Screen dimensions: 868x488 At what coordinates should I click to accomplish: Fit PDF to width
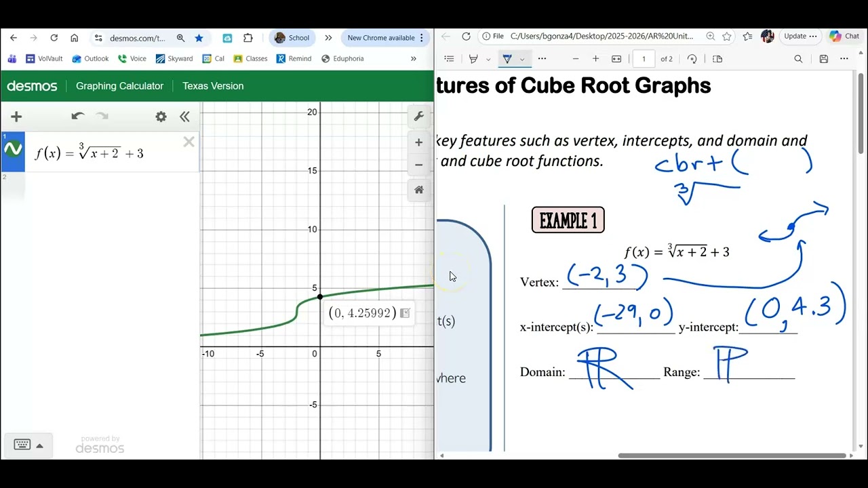(616, 59)
